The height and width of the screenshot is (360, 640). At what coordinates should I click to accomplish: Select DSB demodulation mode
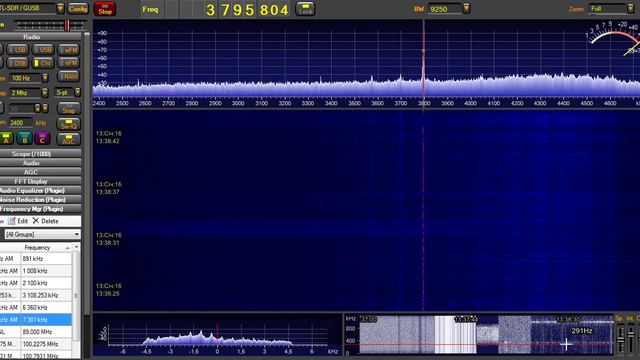[x=18, y=63]
